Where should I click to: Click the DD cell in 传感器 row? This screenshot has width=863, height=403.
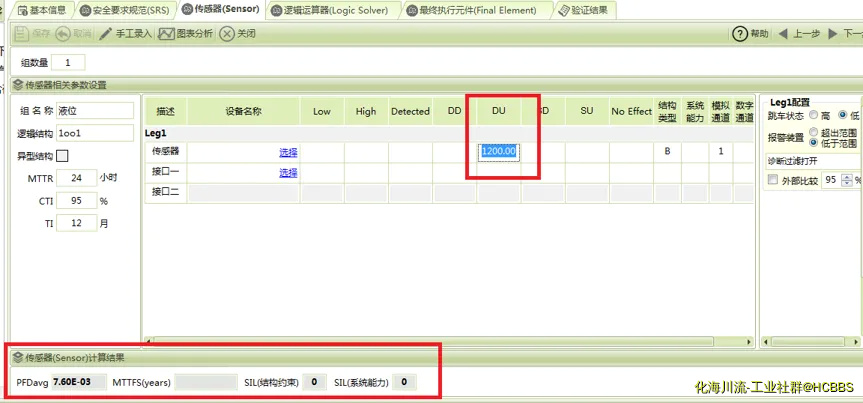pyautogui.click(x=454, y=152)
